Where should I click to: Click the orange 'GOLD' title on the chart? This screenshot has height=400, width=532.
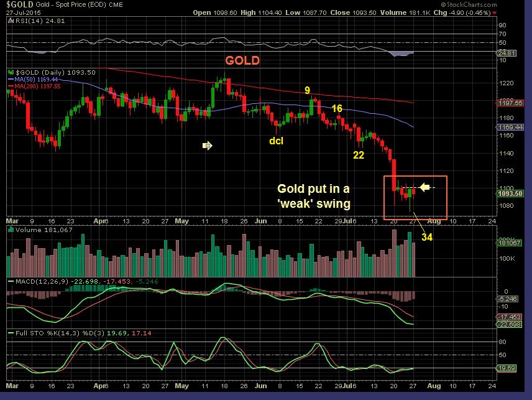242,60
